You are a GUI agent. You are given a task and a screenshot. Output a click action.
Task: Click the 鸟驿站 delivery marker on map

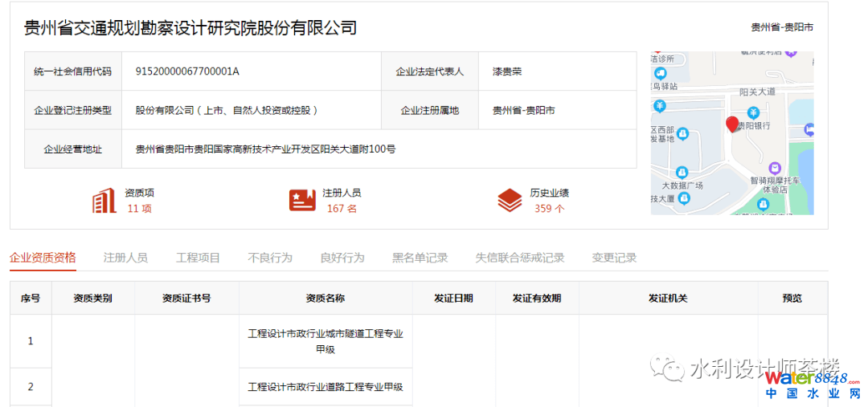659,74
